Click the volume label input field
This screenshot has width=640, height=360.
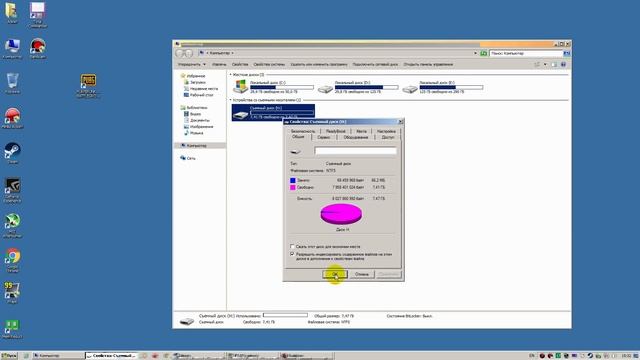click(x=356, y=151)
